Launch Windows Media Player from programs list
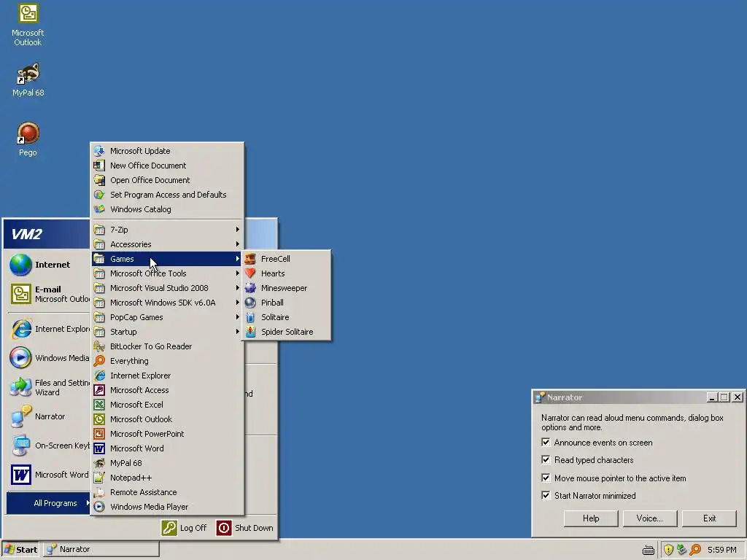The image size is (747, 560). pos(167,507)
